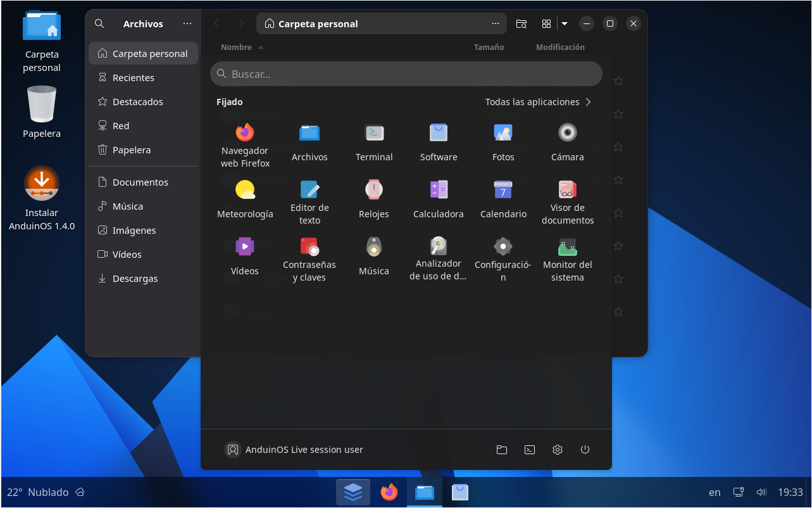The width and height of the screenshot is (812, 508).
Task: Open settings gear in start menu footer
Action: point(557,450)
